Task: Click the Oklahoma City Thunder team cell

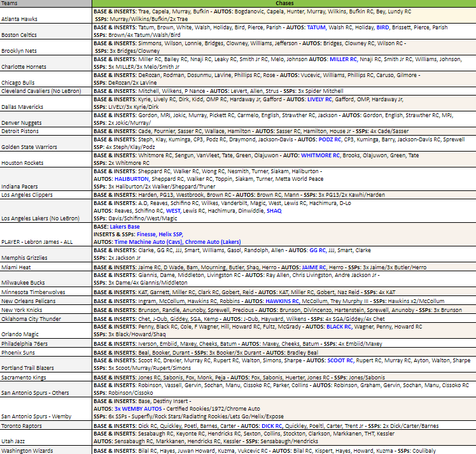Action: (31, 318)
